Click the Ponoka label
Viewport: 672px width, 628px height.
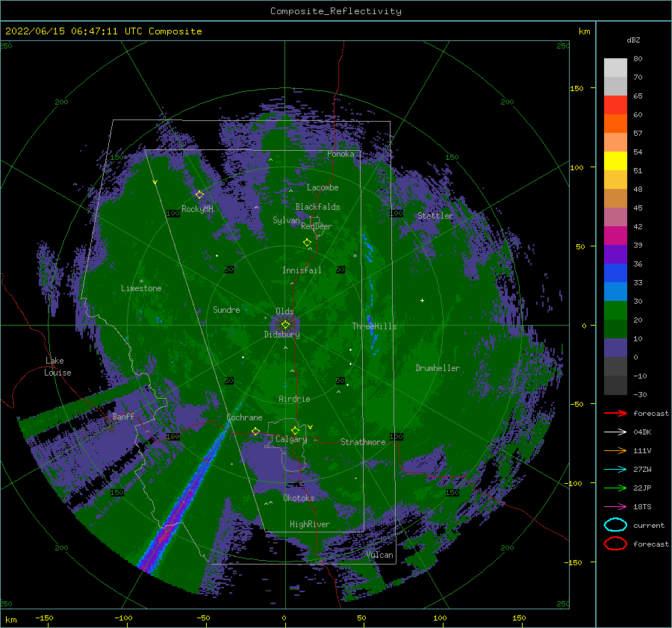tap(340, 154)
